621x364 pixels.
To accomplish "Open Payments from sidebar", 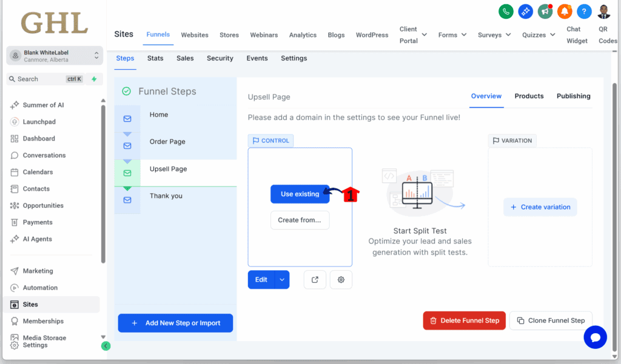I will click(x=38, y=222).
